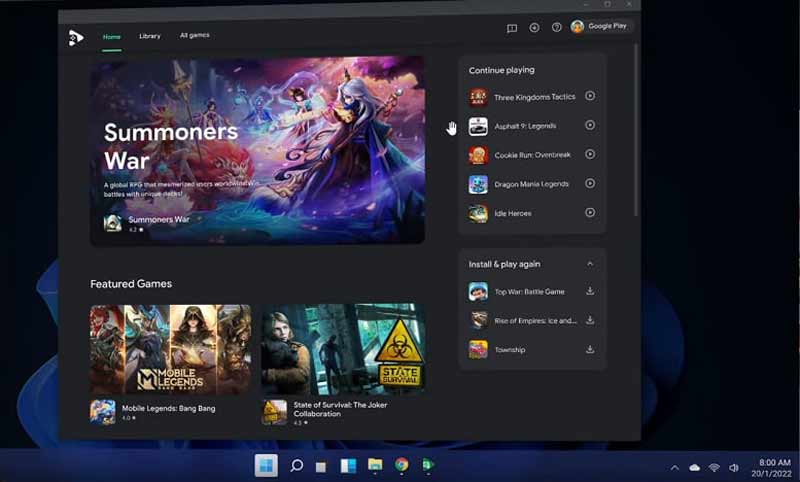Click the Google Play Games logo
This screenshot has height=482, width=800.
(76, 37)
